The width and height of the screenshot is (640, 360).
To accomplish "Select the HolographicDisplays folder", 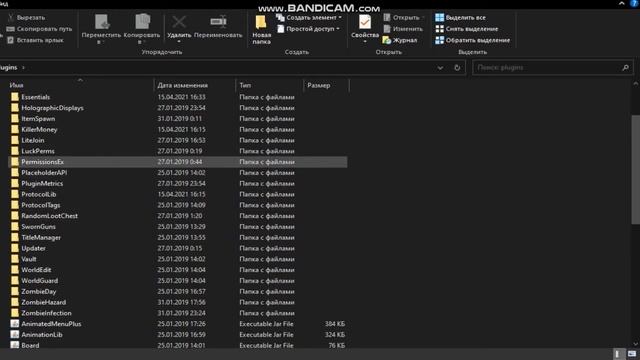I will [x=178, y=108].
